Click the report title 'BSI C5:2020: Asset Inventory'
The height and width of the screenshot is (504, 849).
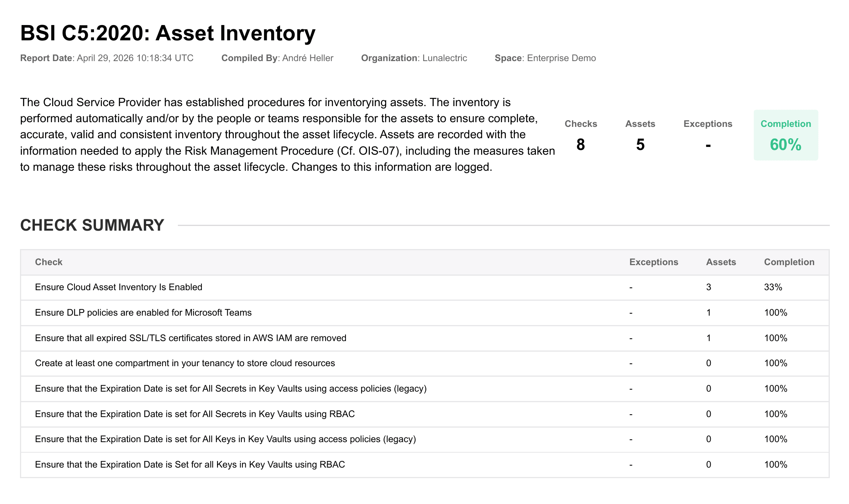(168, 33)
